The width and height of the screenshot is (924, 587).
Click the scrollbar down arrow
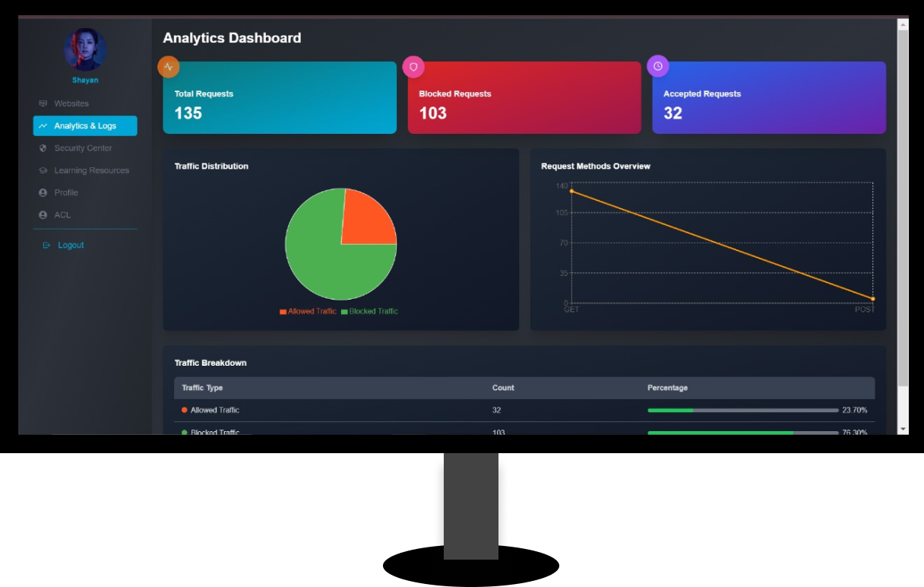(903, 429)
